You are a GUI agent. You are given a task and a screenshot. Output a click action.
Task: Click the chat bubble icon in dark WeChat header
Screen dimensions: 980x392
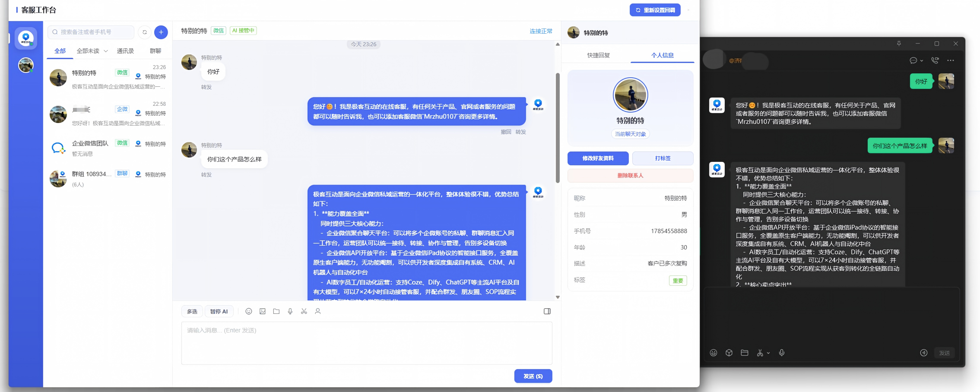click(x=913, y=60)
